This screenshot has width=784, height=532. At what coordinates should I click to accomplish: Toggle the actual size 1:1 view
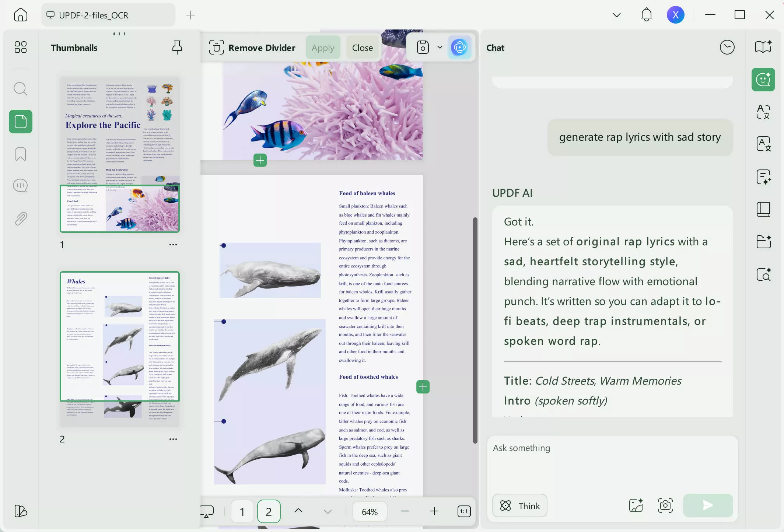[x=464, y=511]
